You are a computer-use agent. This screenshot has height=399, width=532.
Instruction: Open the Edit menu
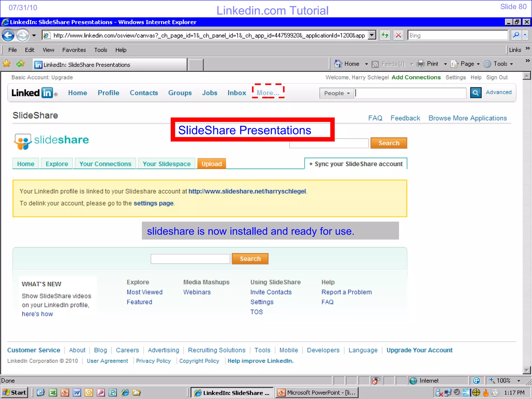point(30,50)
